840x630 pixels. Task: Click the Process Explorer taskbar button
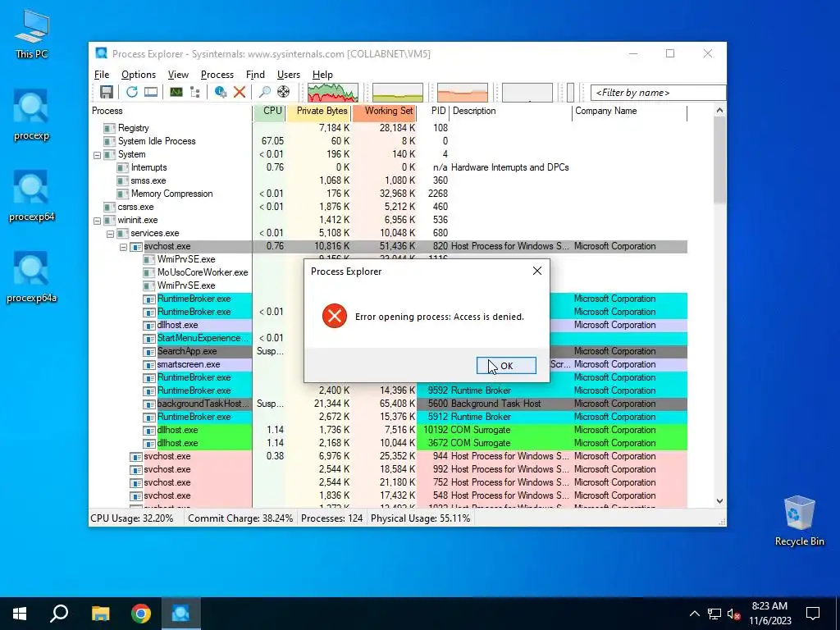180,614
